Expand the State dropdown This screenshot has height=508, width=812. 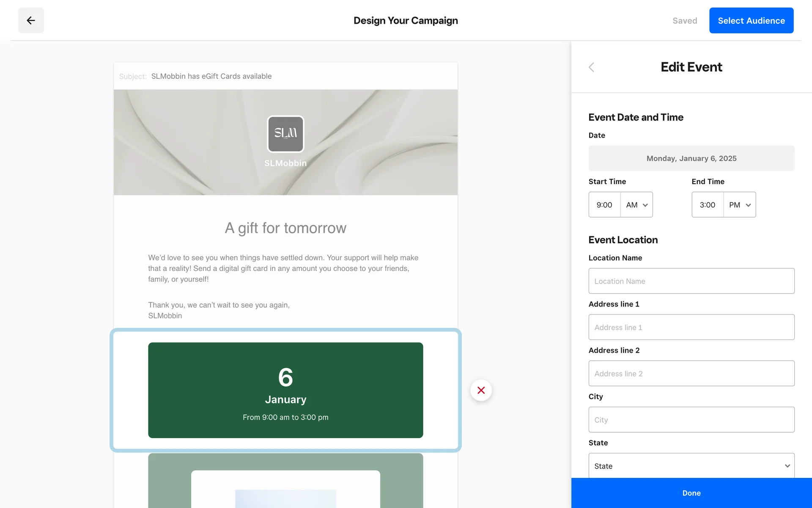coord(691,466)
